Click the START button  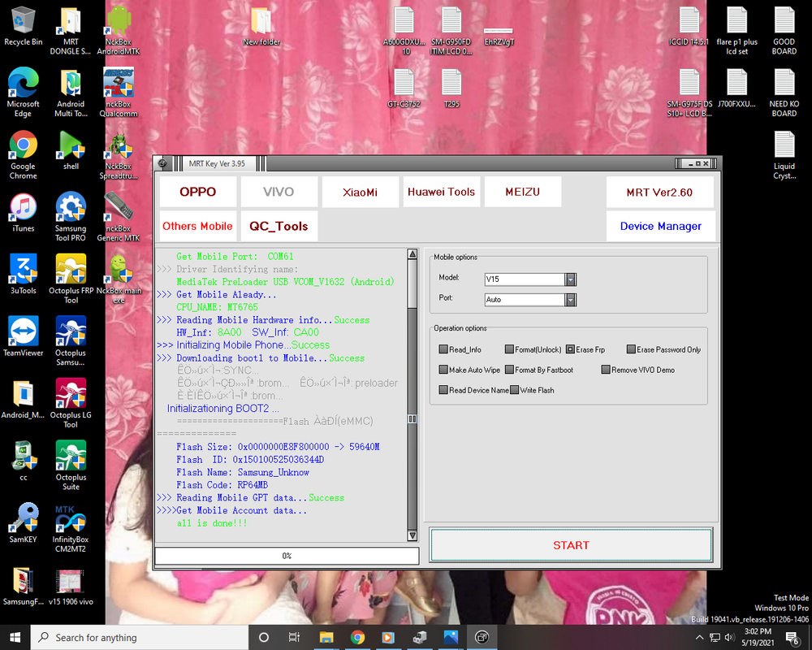[571, 544]
